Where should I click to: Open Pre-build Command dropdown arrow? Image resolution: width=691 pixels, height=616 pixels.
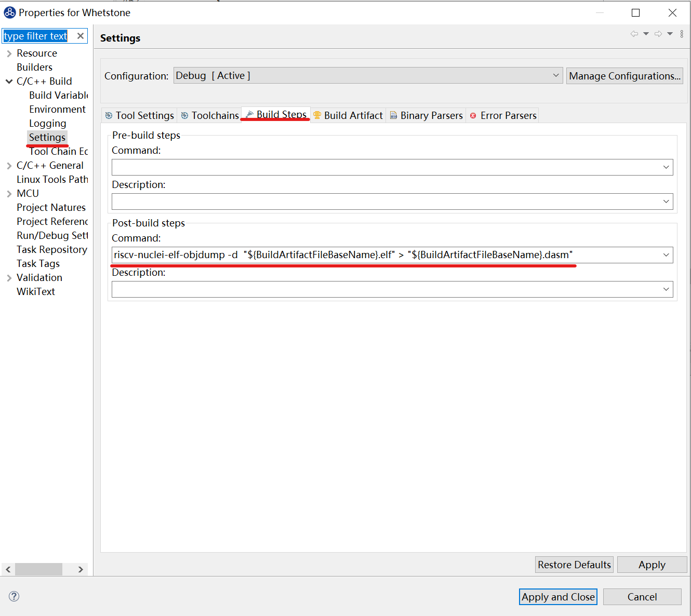pos(666,167)
